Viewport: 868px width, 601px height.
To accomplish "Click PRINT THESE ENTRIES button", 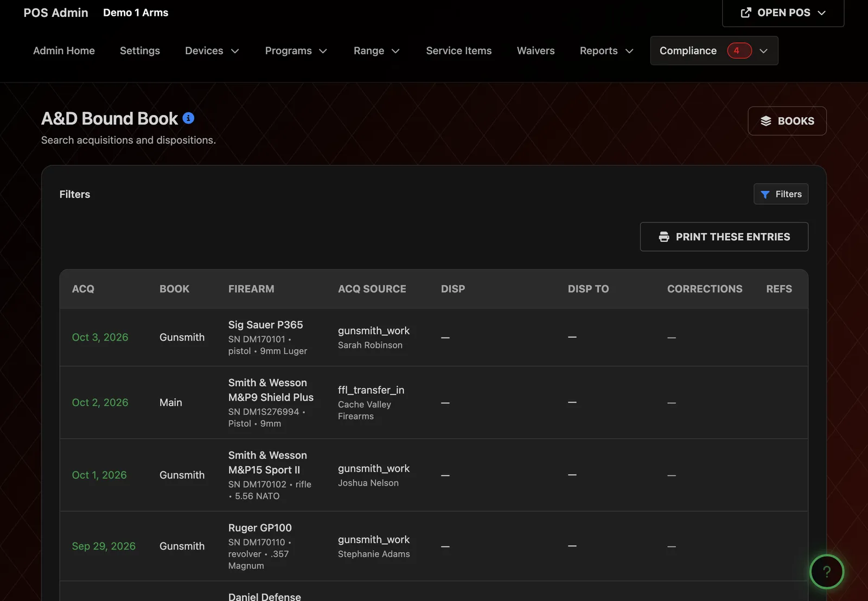I will 724,236.
